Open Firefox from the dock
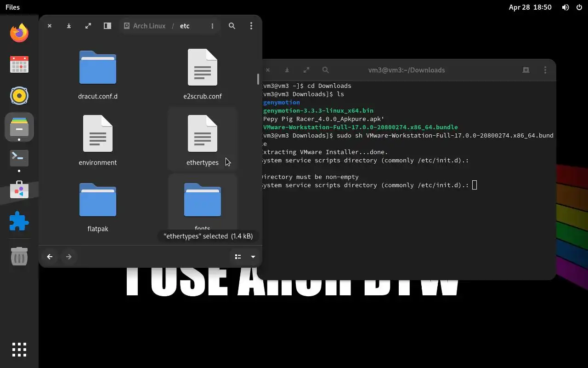The width and height of the screenshot is (588, 368). [x=19, y=33]
